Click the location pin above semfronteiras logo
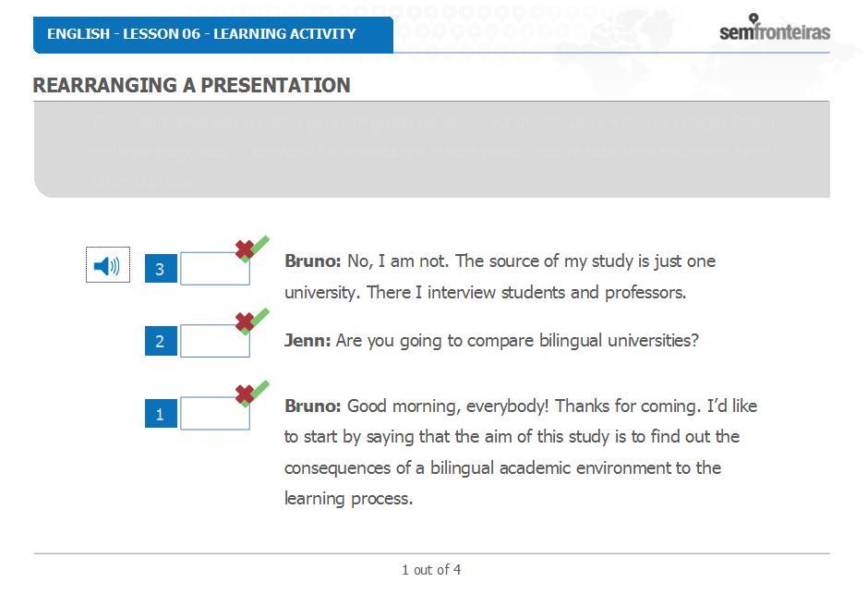This screenshot has height=606, width=868. (753, 18)
